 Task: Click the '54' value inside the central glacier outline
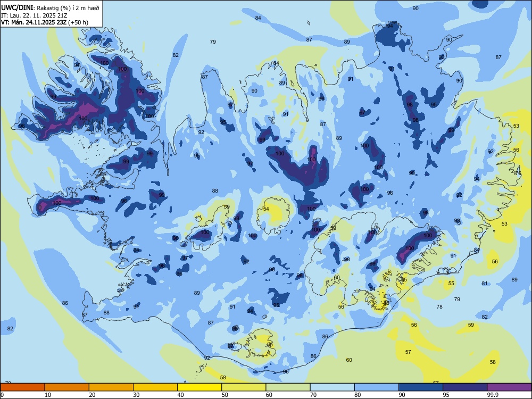click(266, 209)
